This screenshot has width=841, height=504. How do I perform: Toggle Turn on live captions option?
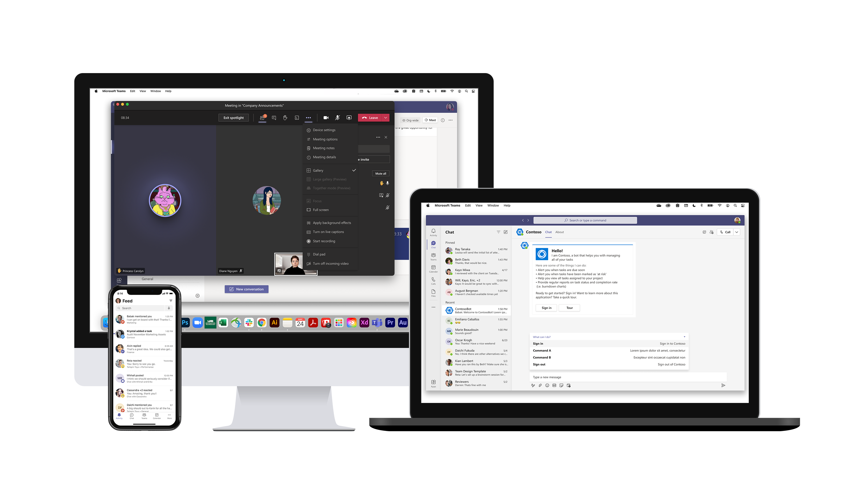pos(329,232)
